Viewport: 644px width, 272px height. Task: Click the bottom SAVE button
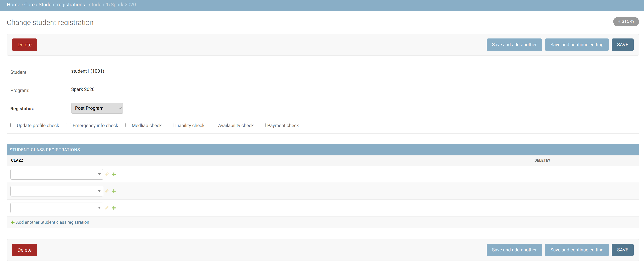[x=623, y=250]
